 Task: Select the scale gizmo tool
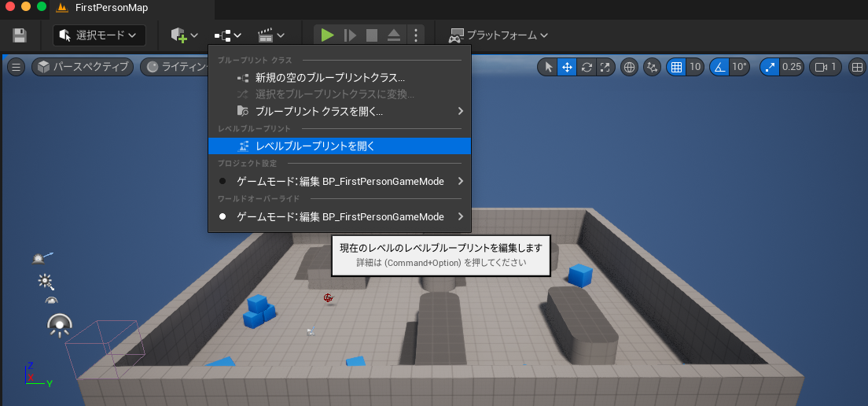(605, 67)
